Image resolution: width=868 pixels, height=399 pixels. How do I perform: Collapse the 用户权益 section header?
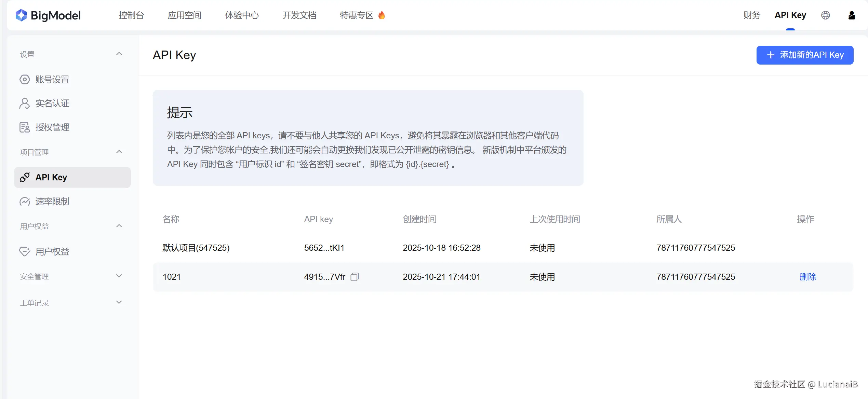point(119,226)
